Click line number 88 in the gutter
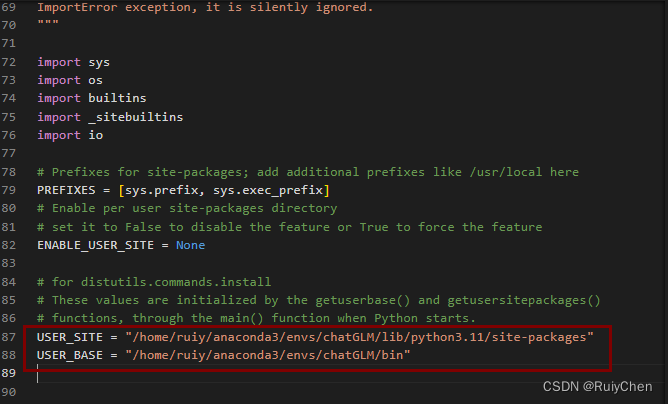Screen dimensions: 668x404 pos(9,355)
